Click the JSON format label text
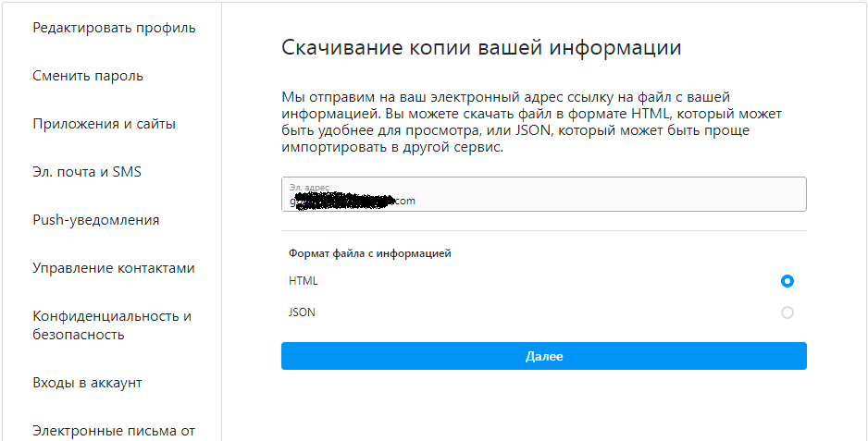This screenshot has width=868, height=441. [302, 312]
